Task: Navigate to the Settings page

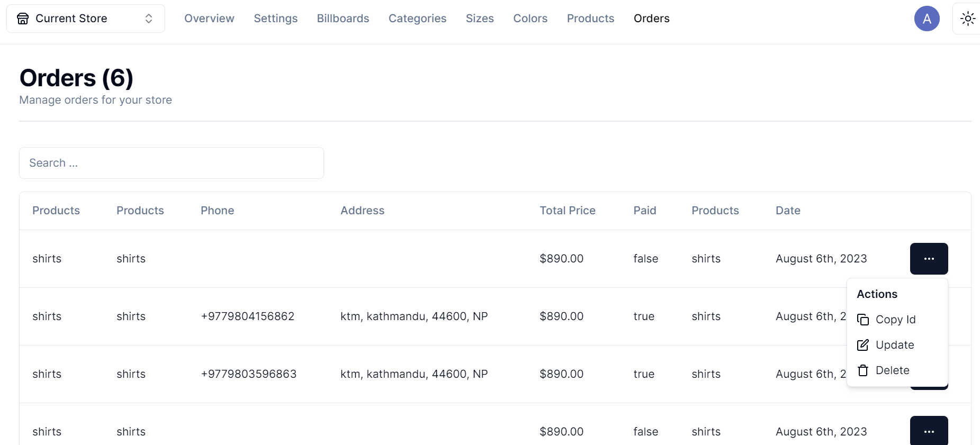Action: [x=275, y=19]
